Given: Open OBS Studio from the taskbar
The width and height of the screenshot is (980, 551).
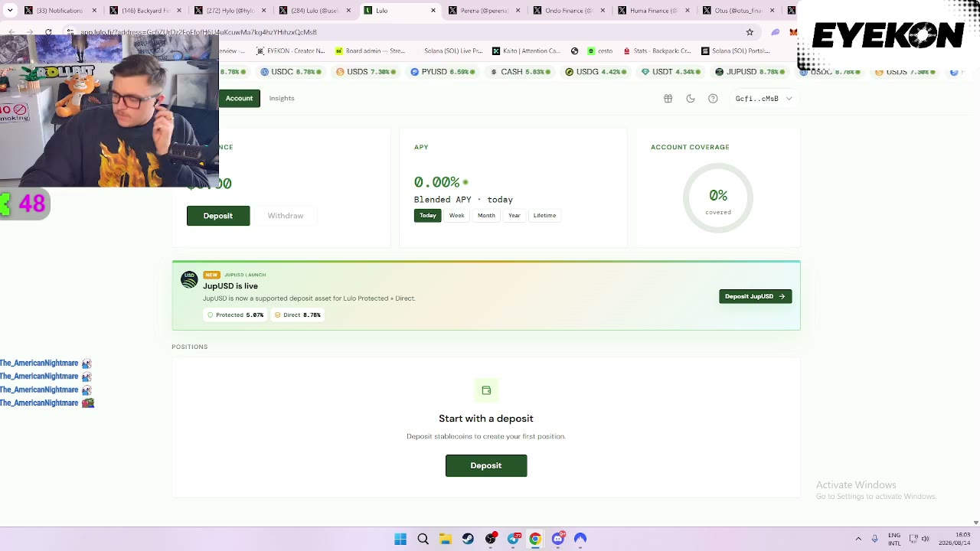Looking at the screenshot, I should [491, 539].
